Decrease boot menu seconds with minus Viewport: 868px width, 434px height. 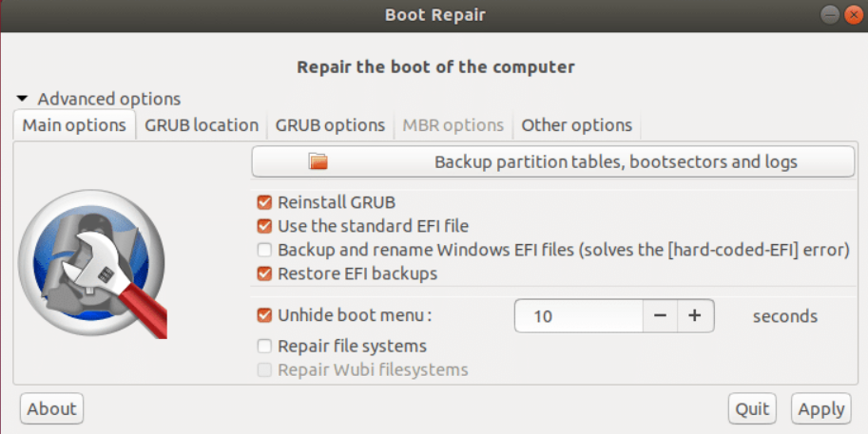pos(661,315)
